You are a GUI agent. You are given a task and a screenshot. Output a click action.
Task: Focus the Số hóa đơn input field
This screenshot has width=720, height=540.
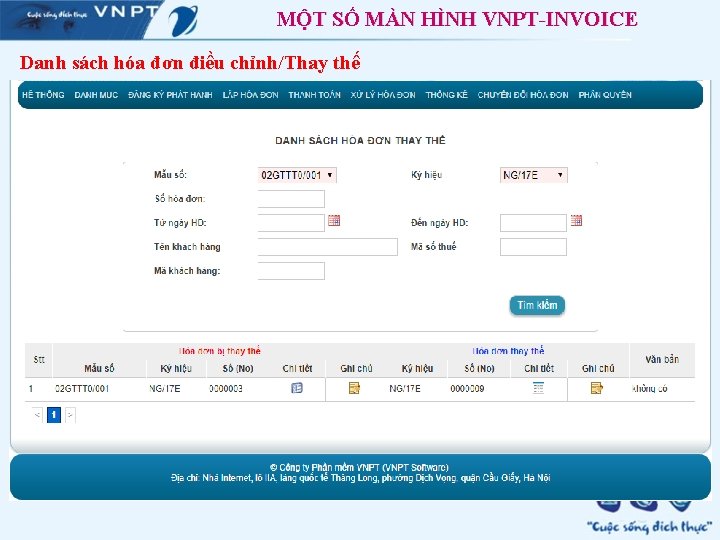(x=291, y=199)
